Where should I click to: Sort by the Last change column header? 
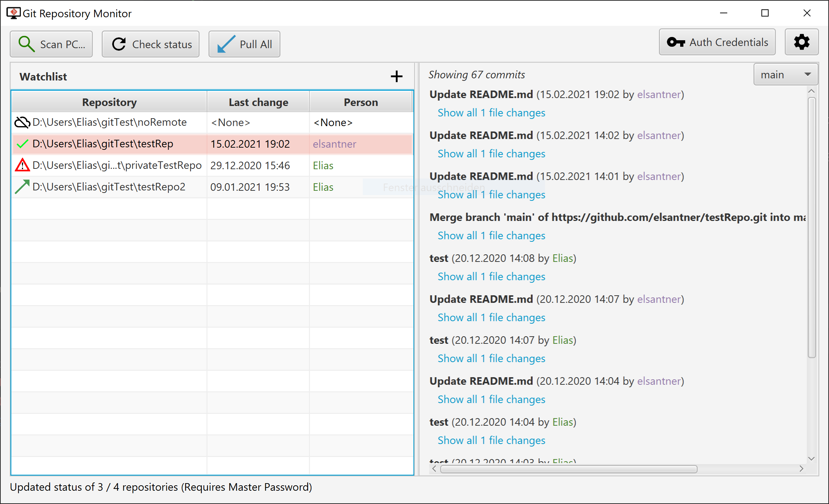[258, 102]
